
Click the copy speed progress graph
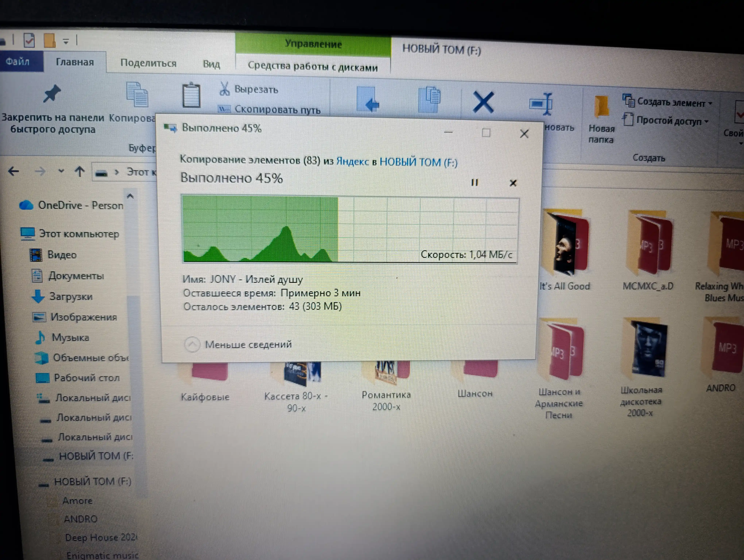click(x=350, y=229)
